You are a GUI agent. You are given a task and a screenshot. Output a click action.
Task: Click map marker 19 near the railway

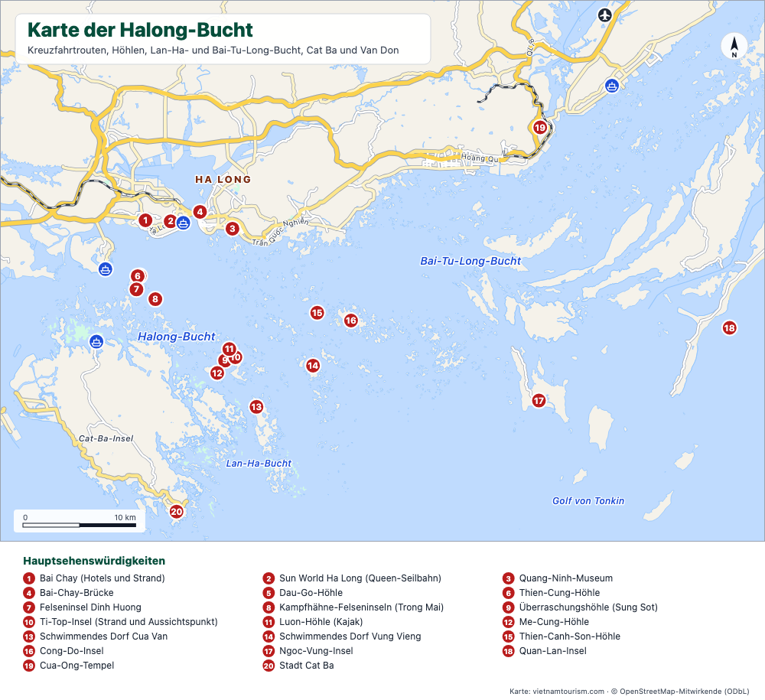click(x=539, y=128)
